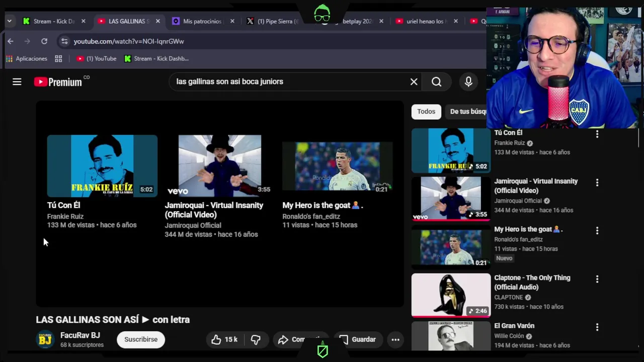Viewport: 644px width, 362px height.
Task: Activate voice search microphone
Action: coord(468,81)
